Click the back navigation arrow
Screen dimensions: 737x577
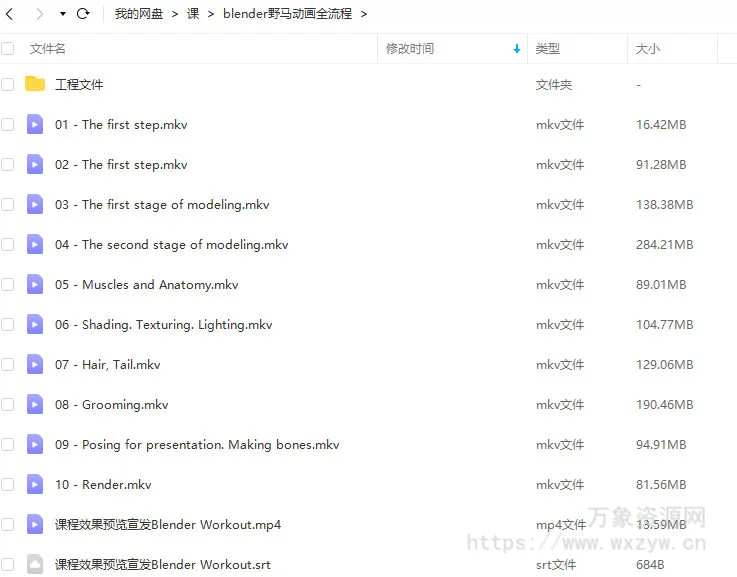(10, 14)
